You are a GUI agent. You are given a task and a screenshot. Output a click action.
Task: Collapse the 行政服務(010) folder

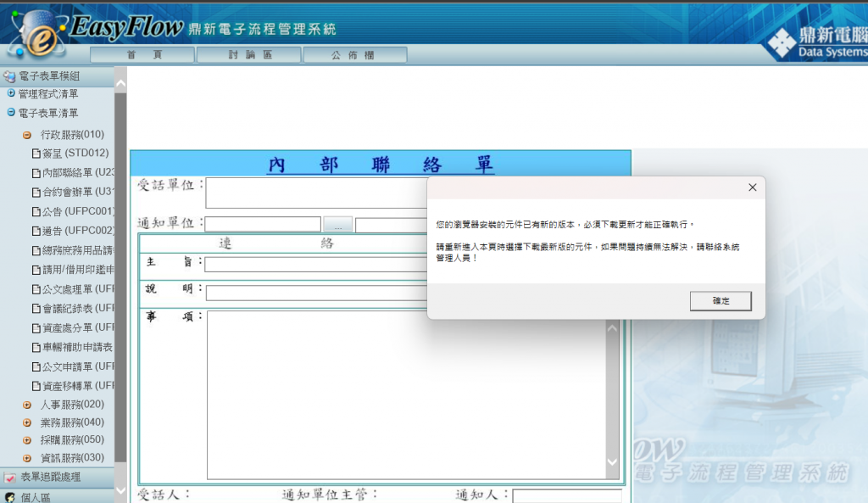click(x=26, y=135)
